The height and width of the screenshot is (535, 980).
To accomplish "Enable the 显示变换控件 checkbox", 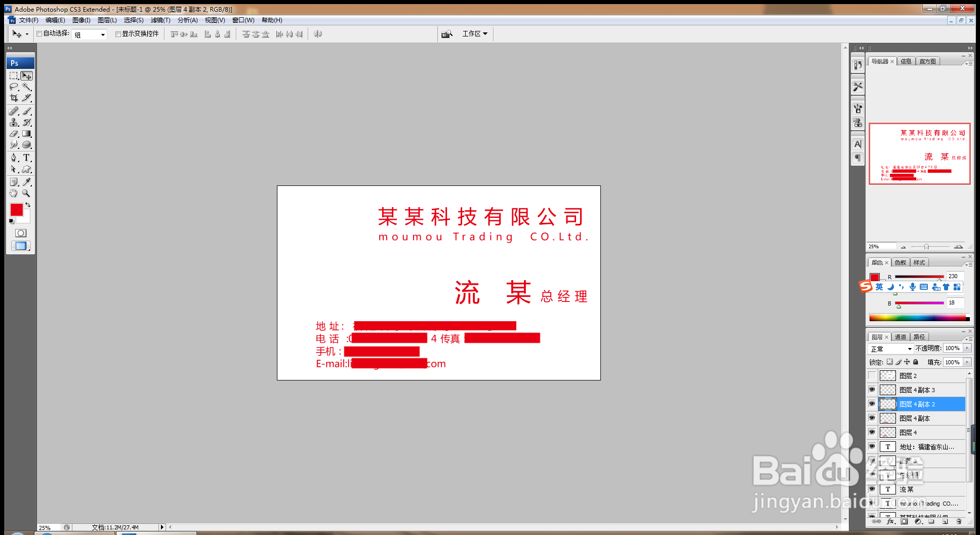I will coord(118,34).
